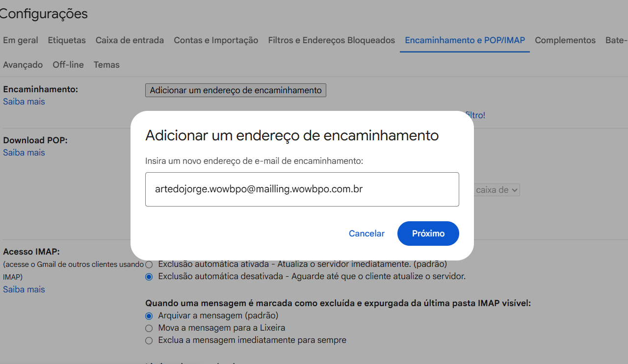
Task: Go to the Caixa de entrada tab
Action: (130, 40)
